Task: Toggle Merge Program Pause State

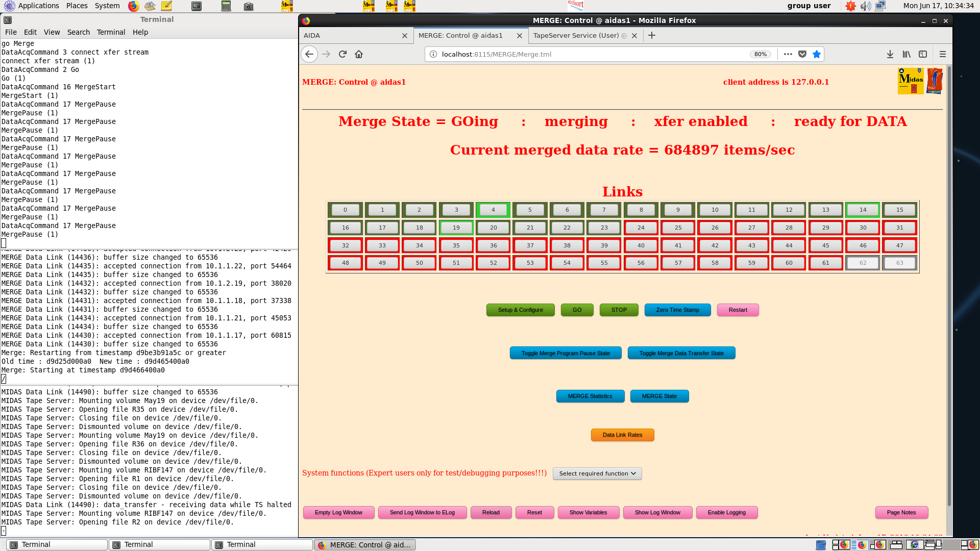Action: click(x=566, y=353)
